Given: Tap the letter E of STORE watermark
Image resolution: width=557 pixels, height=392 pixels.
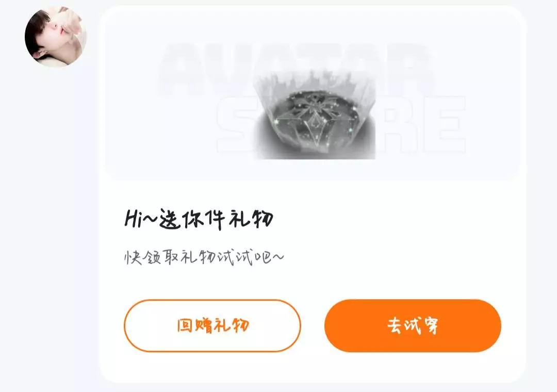Looking at the screenshot, I should (x=445, y=124).
